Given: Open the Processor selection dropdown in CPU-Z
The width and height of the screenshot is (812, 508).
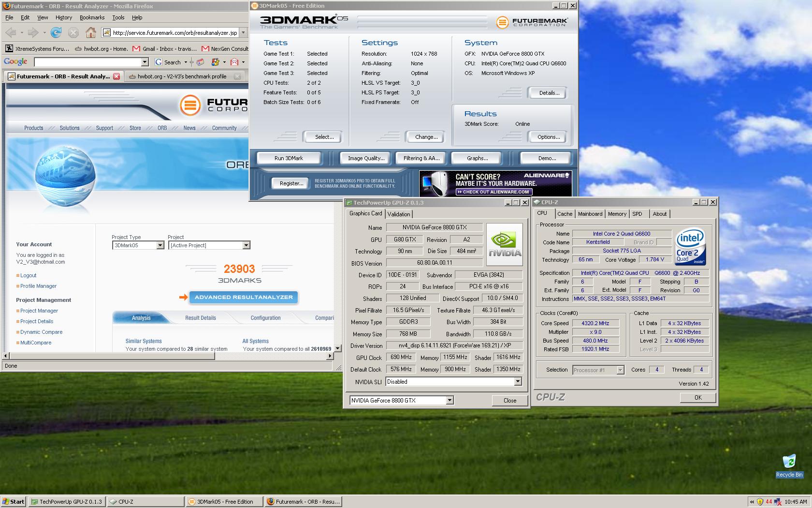Looking at the screenshot, I should pyautogui.click(x=620, y=370).
